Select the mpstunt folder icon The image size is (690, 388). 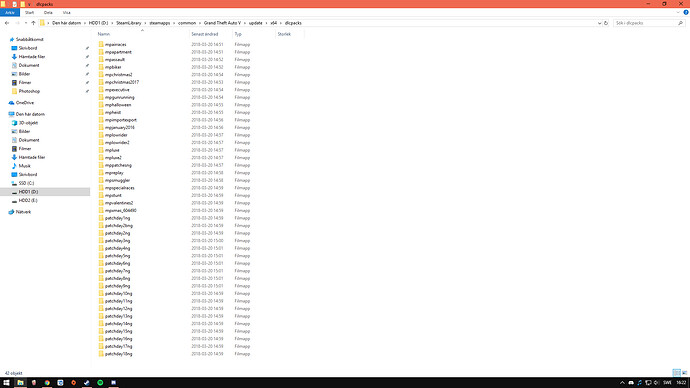101,195
